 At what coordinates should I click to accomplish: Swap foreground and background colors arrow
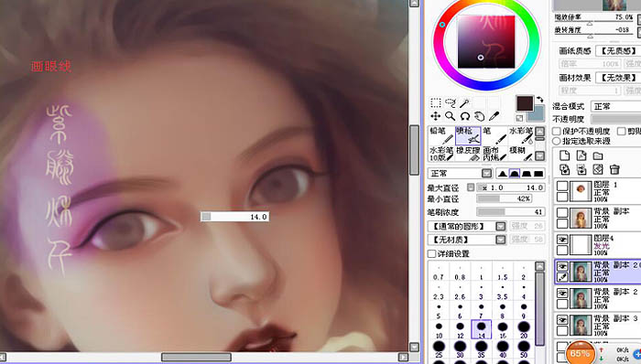539,99
